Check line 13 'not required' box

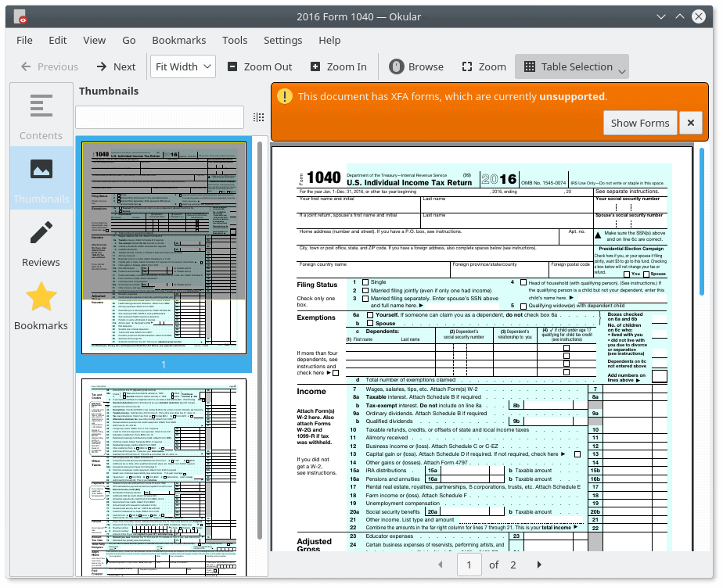(x=577, y=454)
